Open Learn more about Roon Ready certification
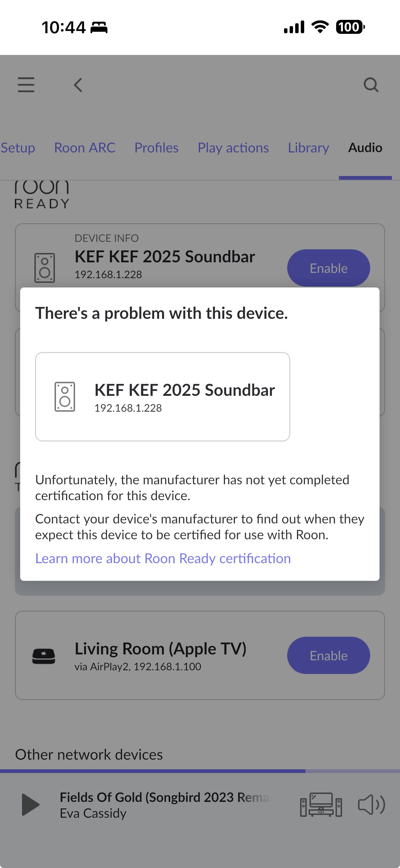The width and height of the screenshot is (400, 868). (163, 558)
